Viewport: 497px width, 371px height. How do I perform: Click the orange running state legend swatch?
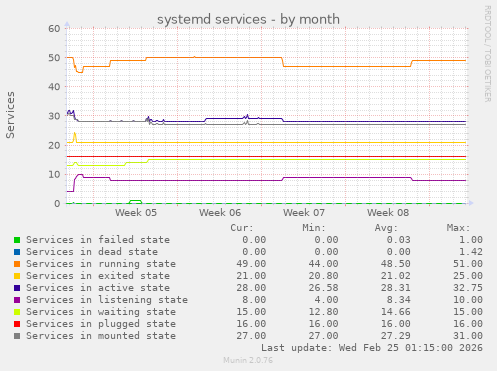pyautogui.click(x=17, y=264)
